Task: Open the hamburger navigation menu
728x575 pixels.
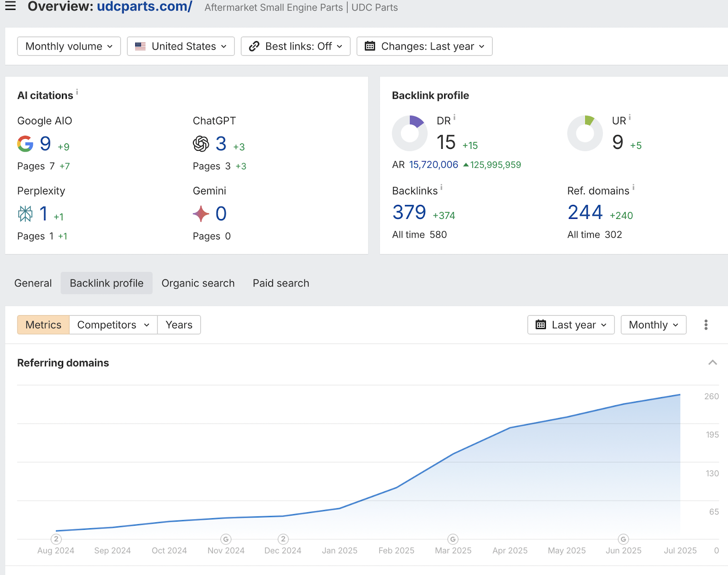Action: (x=10, y=6)
